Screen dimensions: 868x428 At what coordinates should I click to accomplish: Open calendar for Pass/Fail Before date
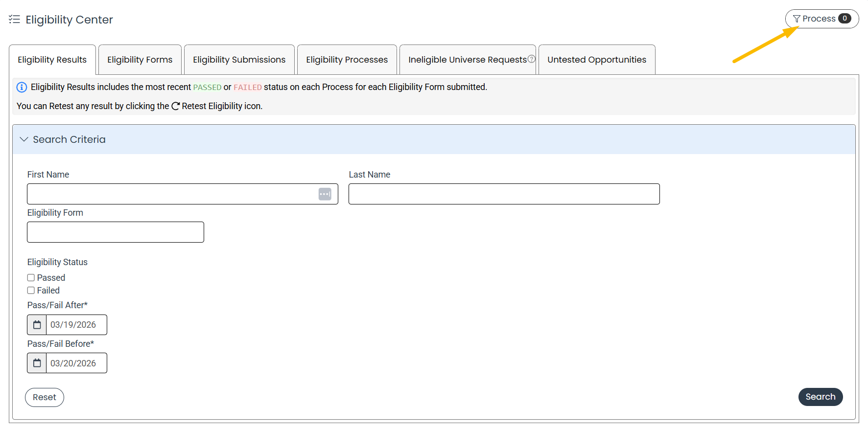(x=37, y=363)
